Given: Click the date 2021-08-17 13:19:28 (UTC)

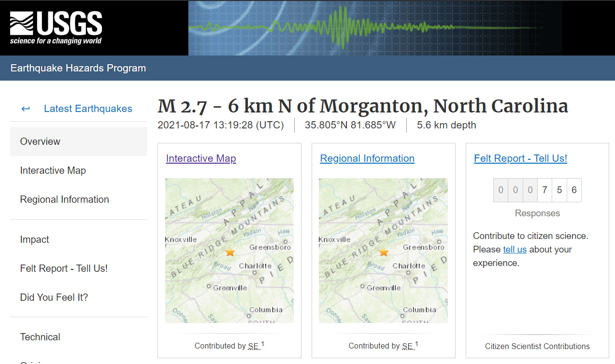Looking at the screenshot, I should 221,125.
